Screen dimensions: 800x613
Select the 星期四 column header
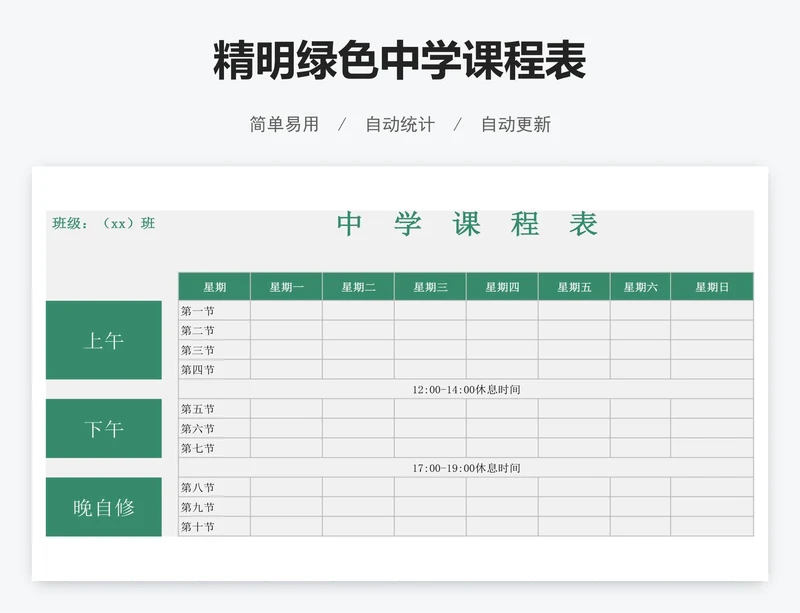click(x=502, y=287)
